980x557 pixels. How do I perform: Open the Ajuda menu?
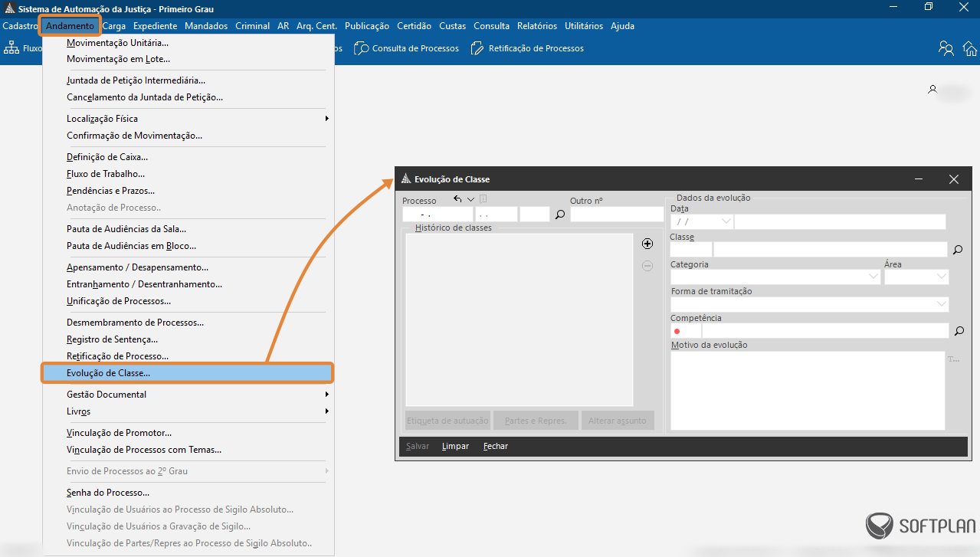click(x=623, y=26)
